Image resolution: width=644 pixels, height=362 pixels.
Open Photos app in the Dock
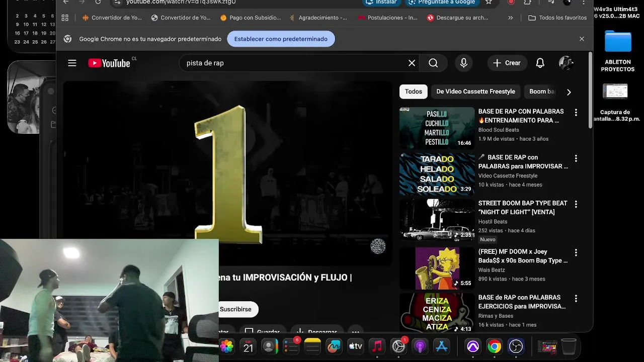pos(227,346)
